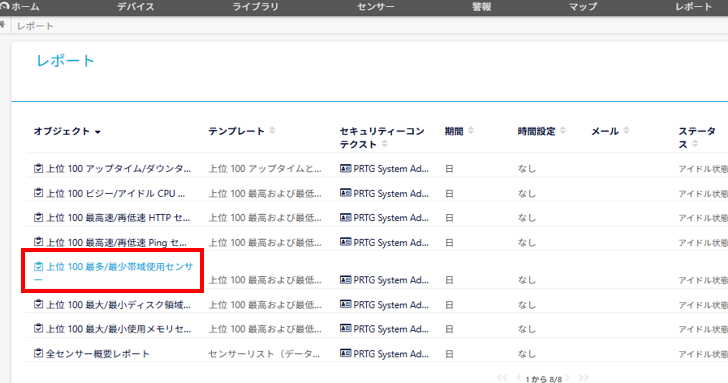
Task: Open the ライブラリ menu
Action: tap(255, 7)
